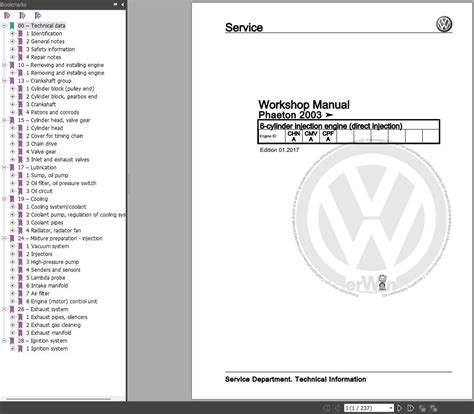The height and width of the screenshot is (414, 474).
Task: Click the bookmark icon beside '1 Ignition system'
Action: coord(20,349)
